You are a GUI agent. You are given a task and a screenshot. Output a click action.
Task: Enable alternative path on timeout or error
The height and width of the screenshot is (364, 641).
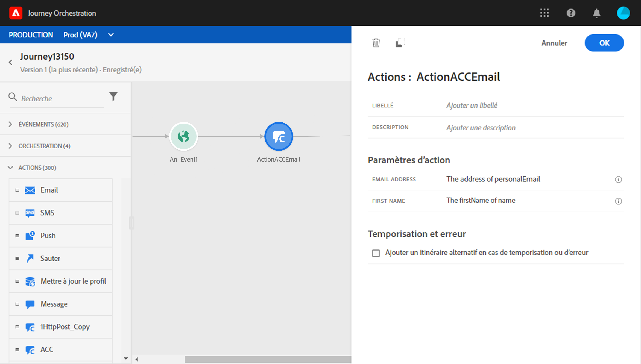[376, 253]
